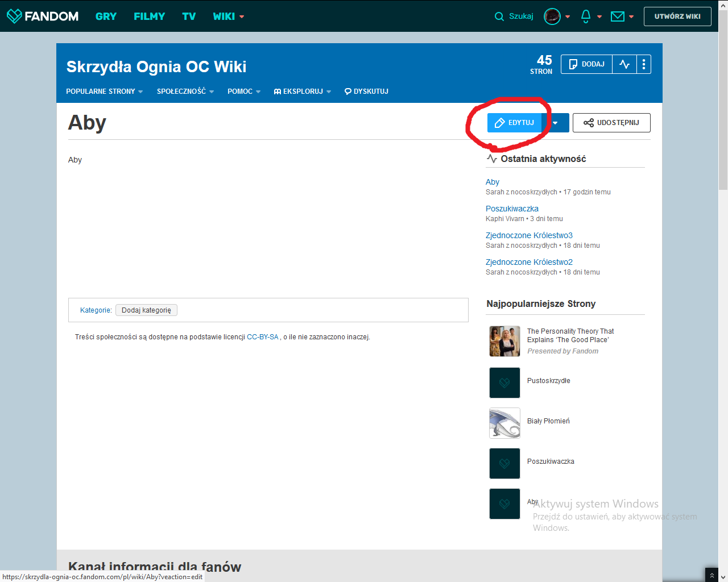Click the Fandom heart logo
This screenshot has height=582, width=728.
[15, 16]
